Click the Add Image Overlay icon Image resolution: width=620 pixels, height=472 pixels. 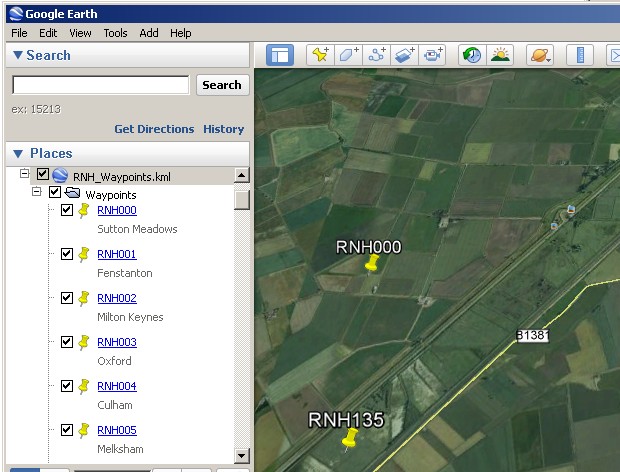[x=405, y=55]
